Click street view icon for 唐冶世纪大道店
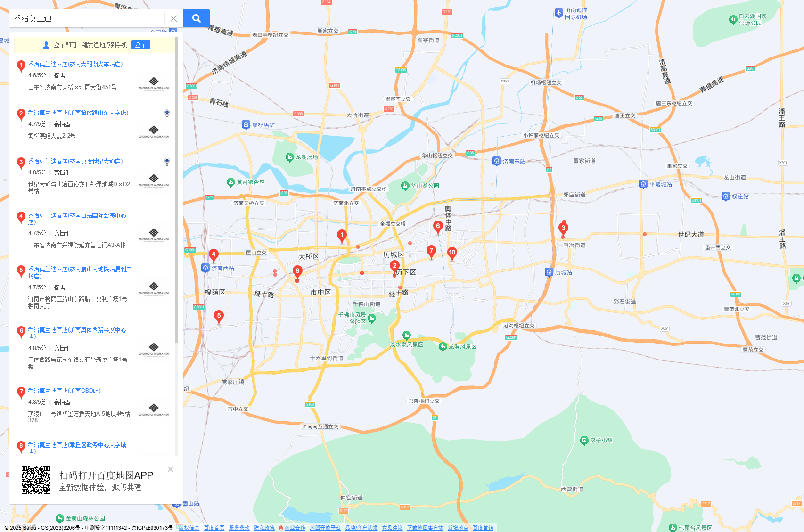Screen dimensions: 804x532 tap(167, 162)
